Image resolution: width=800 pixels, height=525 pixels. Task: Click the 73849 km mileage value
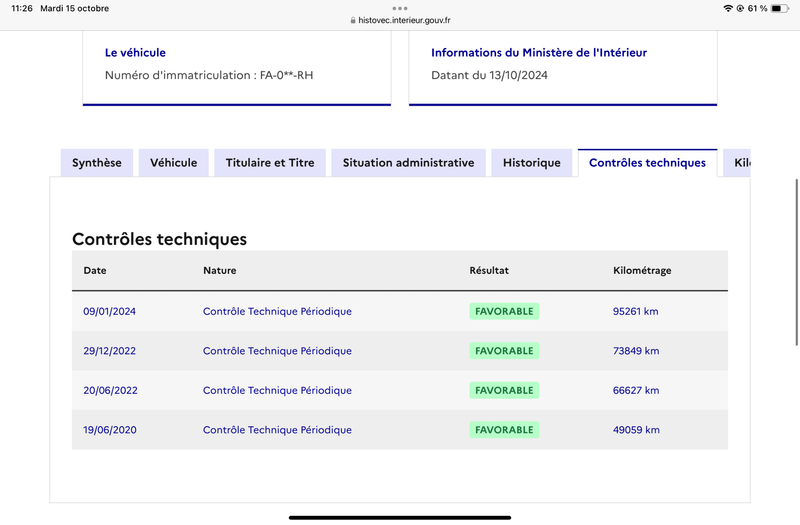coord(636,351)
